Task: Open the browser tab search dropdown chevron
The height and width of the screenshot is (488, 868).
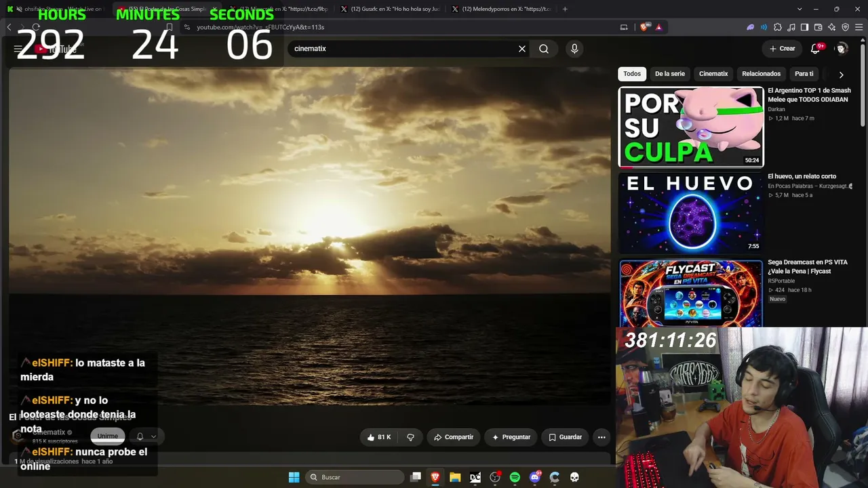Action: (x=800, y=9)
